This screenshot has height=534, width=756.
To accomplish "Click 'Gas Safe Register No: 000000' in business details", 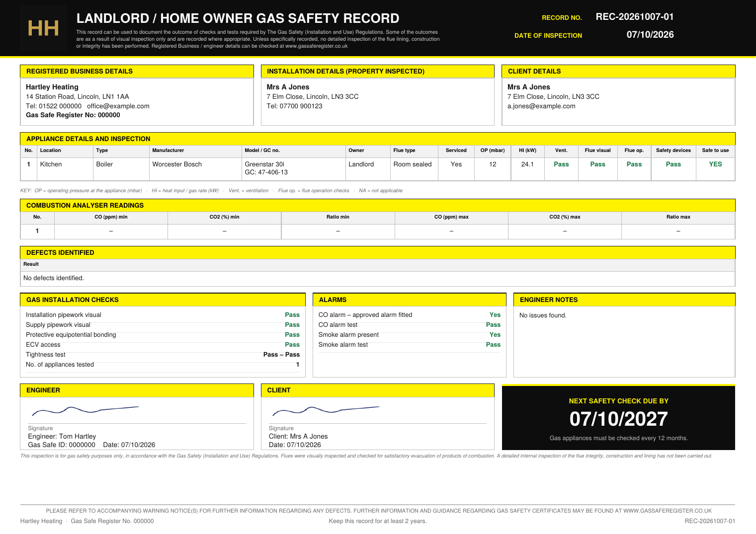I will tap(73, 115).
